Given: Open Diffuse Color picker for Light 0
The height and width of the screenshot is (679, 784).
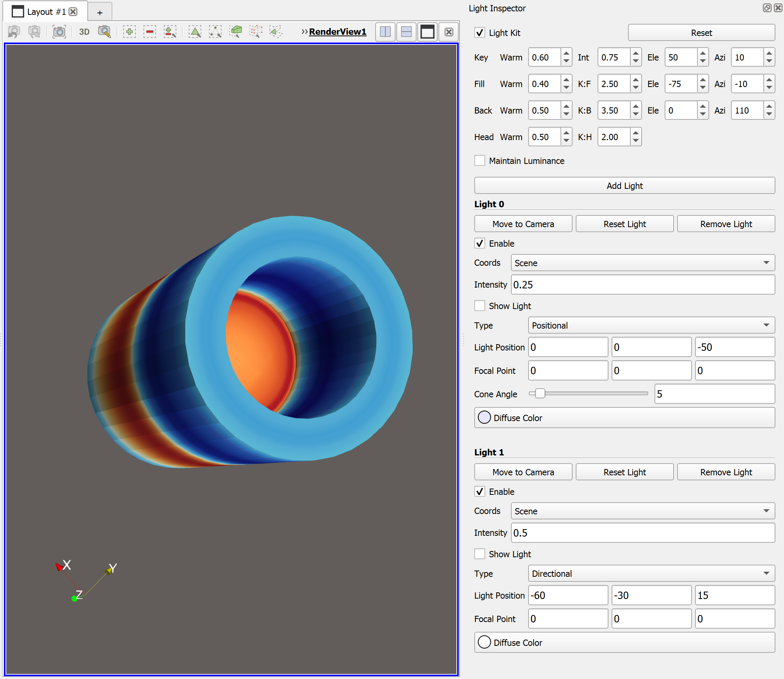Looking at the screenshot, I should pyautogui.click(x=624, y=418).
